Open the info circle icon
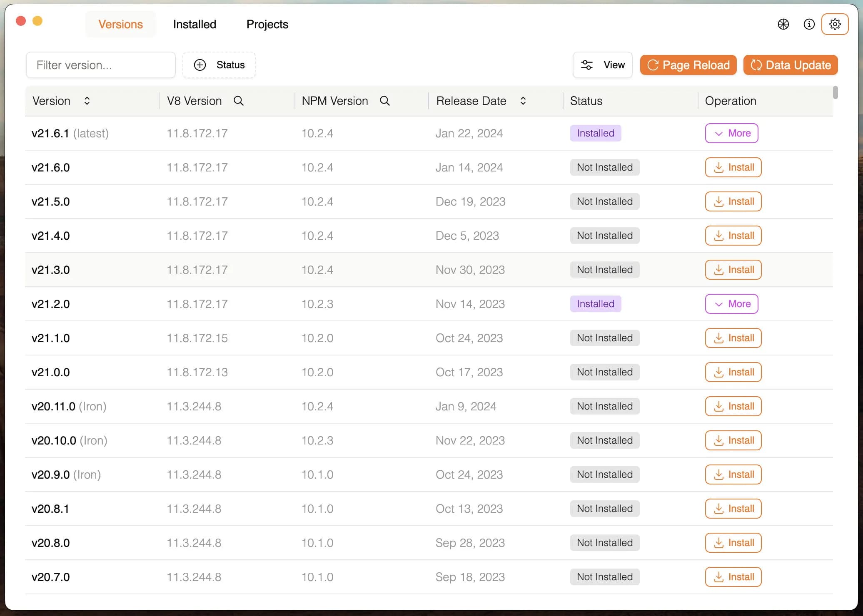The image size is (863, 616). [x=809, y=24]
